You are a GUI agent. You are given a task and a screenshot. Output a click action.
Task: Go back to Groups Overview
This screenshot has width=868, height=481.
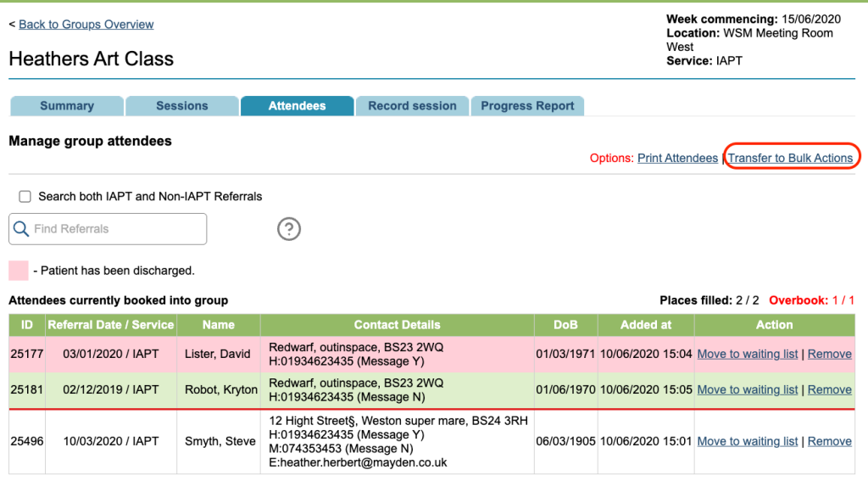pos(86,25)
